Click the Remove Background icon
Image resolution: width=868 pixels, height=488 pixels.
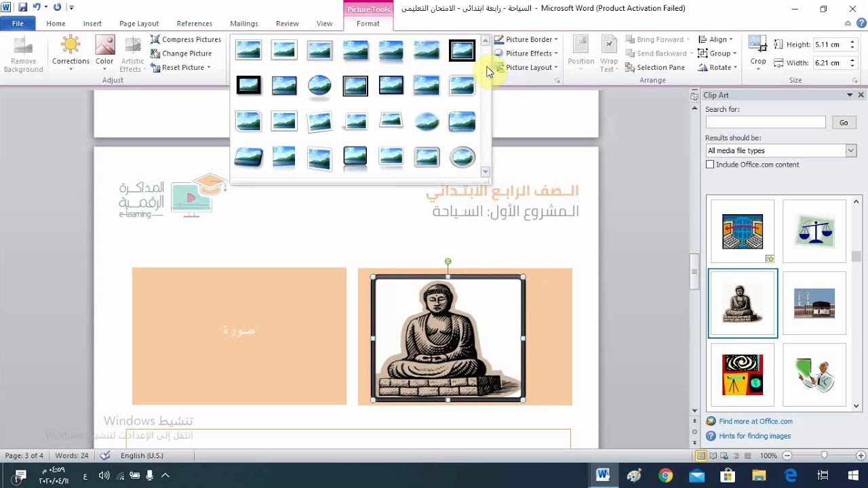point(23,54)
